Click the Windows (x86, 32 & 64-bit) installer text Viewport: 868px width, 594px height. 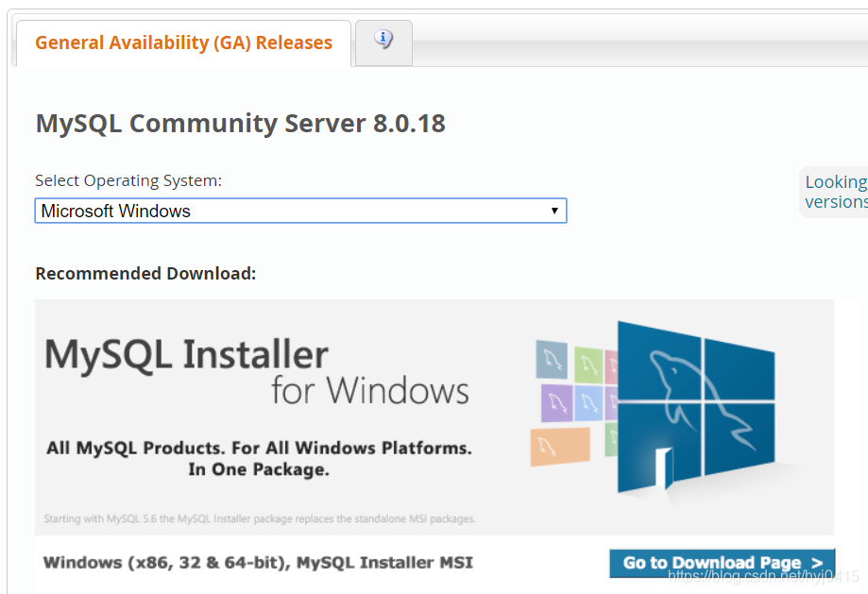(258, 563)
